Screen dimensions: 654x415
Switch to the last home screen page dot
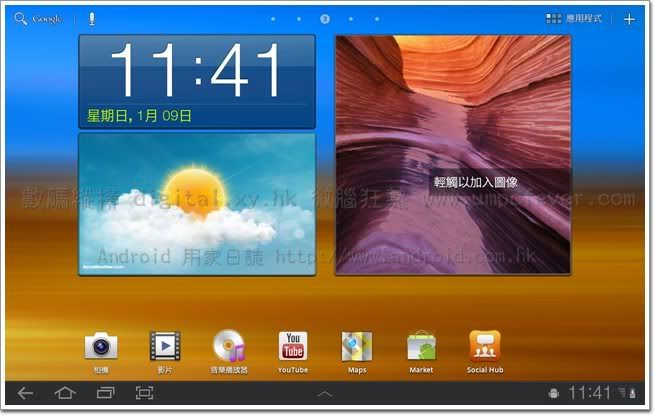coord(377,19)
